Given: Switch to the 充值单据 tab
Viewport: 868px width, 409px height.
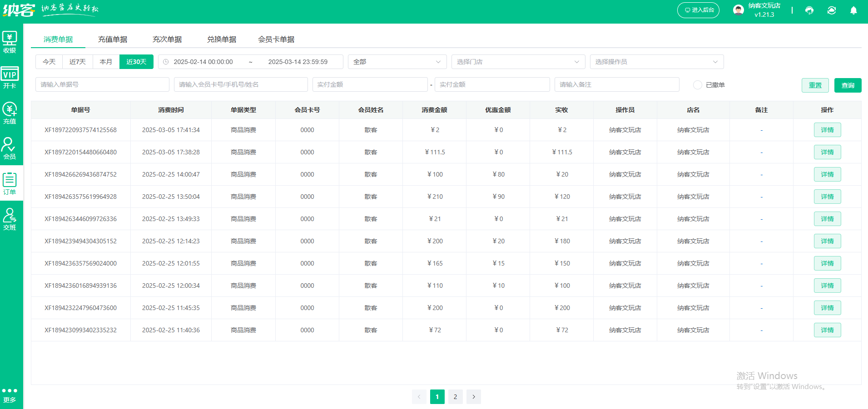Looking at the screenshot, I should [113, 39].
